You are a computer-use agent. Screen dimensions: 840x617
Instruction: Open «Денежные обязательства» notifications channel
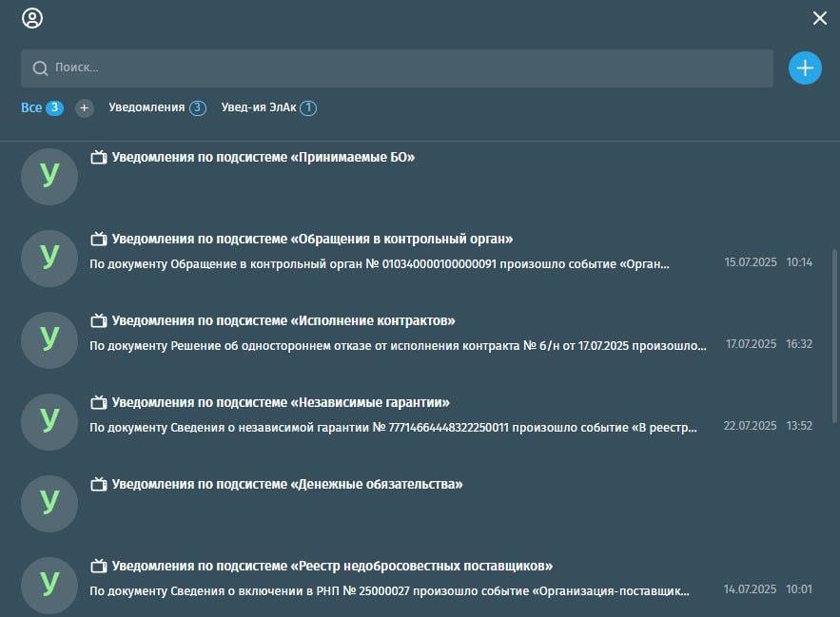[x=287, y=485]
